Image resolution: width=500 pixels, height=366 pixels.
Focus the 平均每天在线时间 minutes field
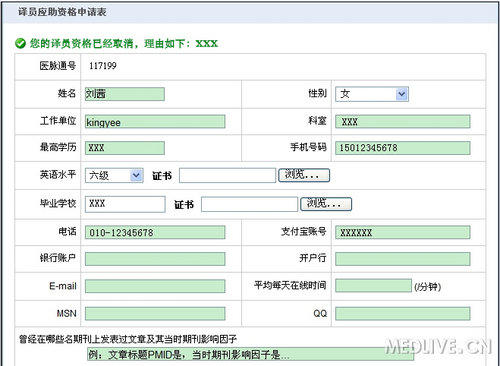tap(373, 286)
